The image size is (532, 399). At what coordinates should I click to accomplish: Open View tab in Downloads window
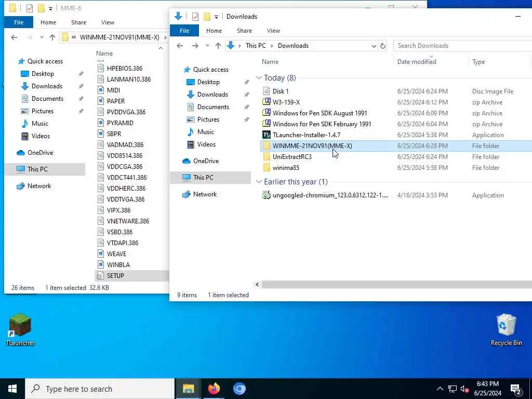click(273, 31)
